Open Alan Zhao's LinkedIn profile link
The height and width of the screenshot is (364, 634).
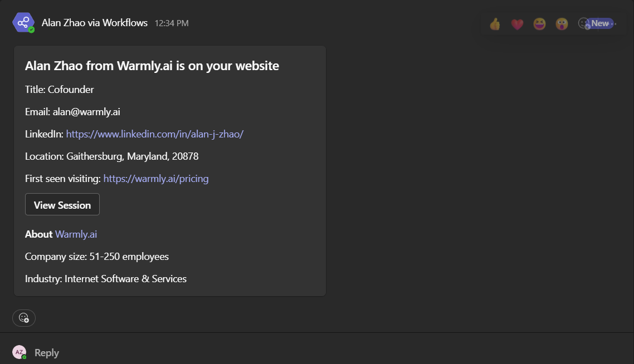click(x=155, y=134)
